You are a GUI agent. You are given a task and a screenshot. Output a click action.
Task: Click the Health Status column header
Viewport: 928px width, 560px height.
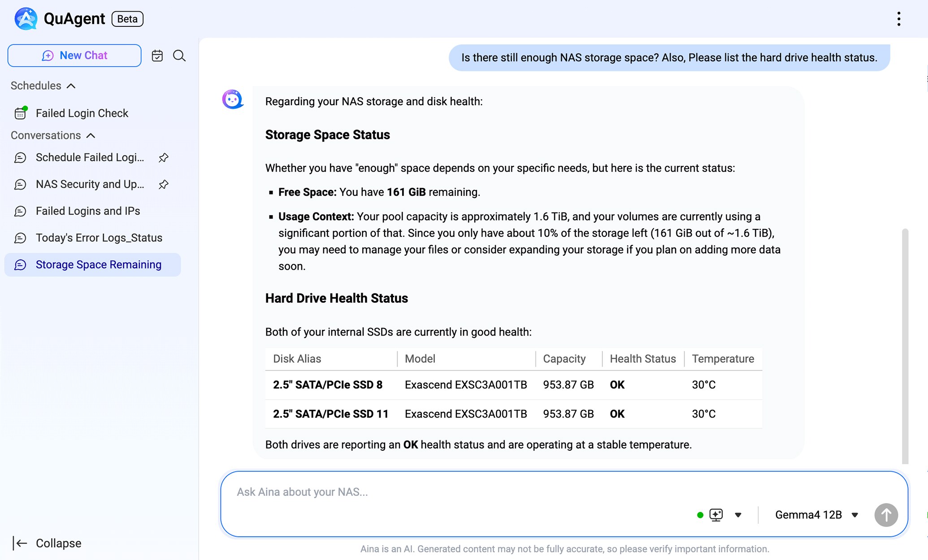point(643,359)
